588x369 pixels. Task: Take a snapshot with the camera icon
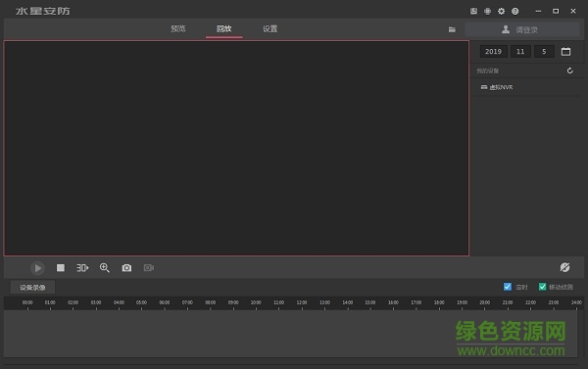[x=126, y=268]
